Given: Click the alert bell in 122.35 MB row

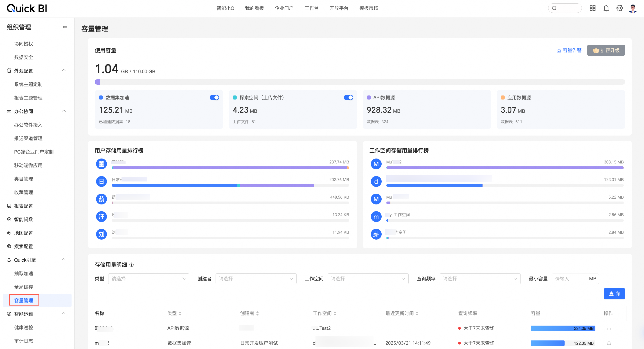Looking at the screenshot, I should tap(609, 343).
